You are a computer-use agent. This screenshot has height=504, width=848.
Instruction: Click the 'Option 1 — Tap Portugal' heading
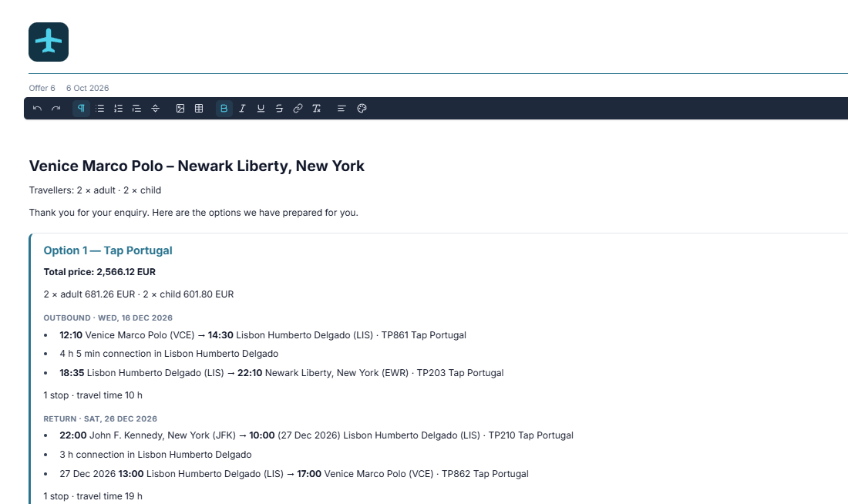108,250
